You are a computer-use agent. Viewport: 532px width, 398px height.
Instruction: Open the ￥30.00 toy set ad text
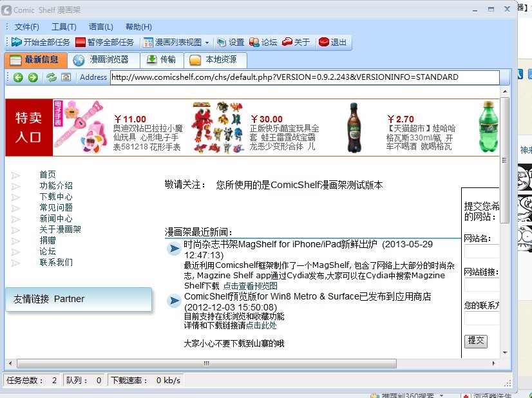tap(284, 133)
